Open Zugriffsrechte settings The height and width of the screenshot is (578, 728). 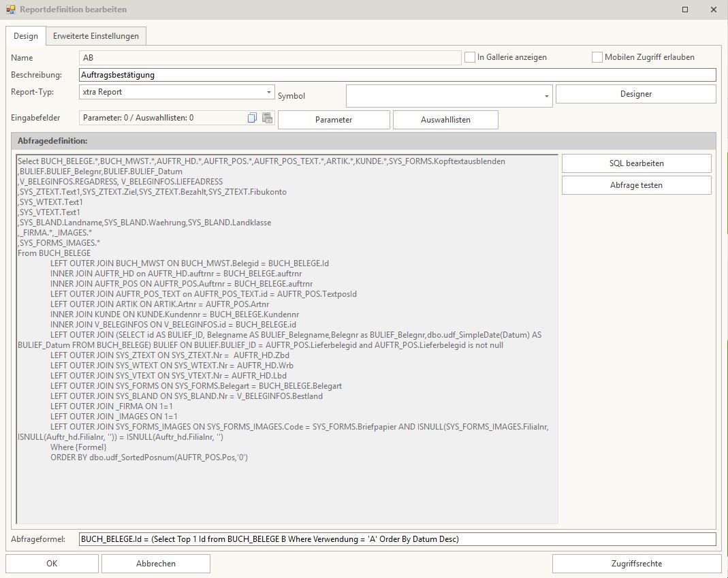tap(636, 564)
